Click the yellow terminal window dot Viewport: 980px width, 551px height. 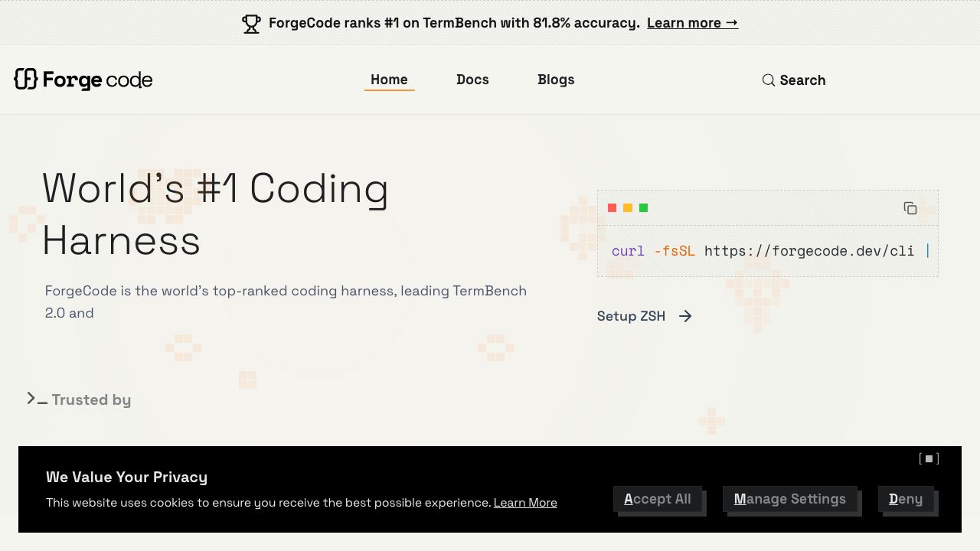tap(628, 208)
